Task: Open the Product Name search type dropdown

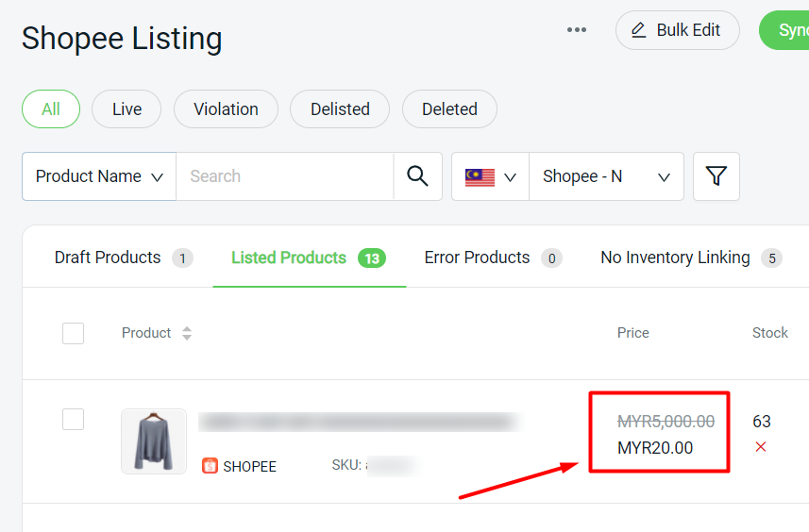Action: pos(99,176)
